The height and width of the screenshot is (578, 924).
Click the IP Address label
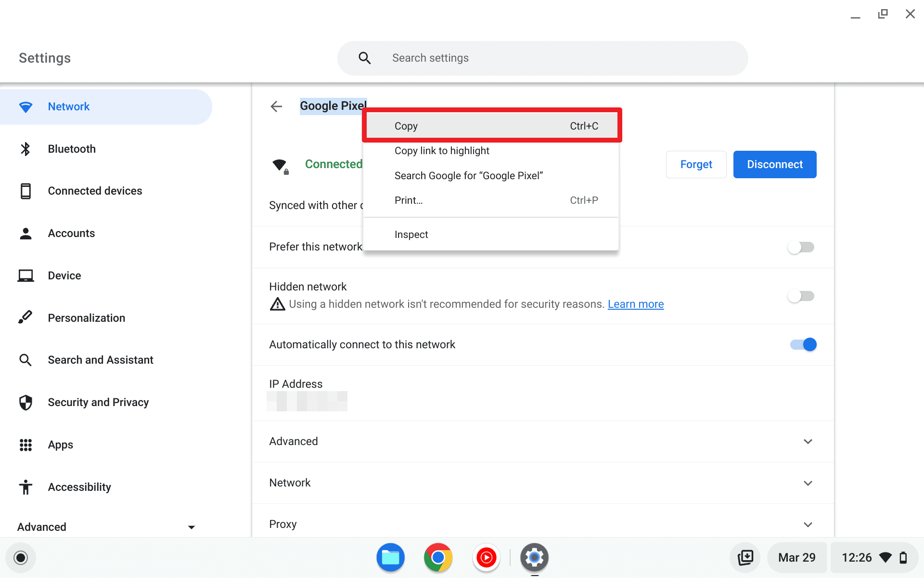(x=295, y=384)
